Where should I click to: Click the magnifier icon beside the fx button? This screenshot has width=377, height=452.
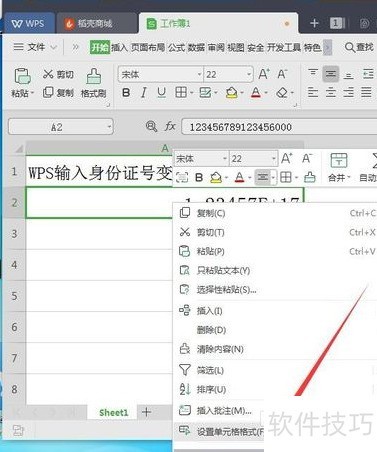click(151, 126)
